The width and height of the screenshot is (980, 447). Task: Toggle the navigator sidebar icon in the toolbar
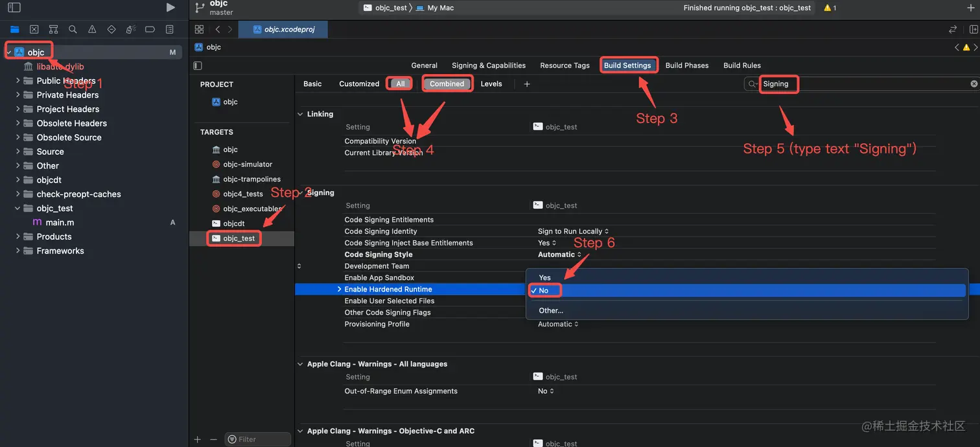click(x=14, y=8)
